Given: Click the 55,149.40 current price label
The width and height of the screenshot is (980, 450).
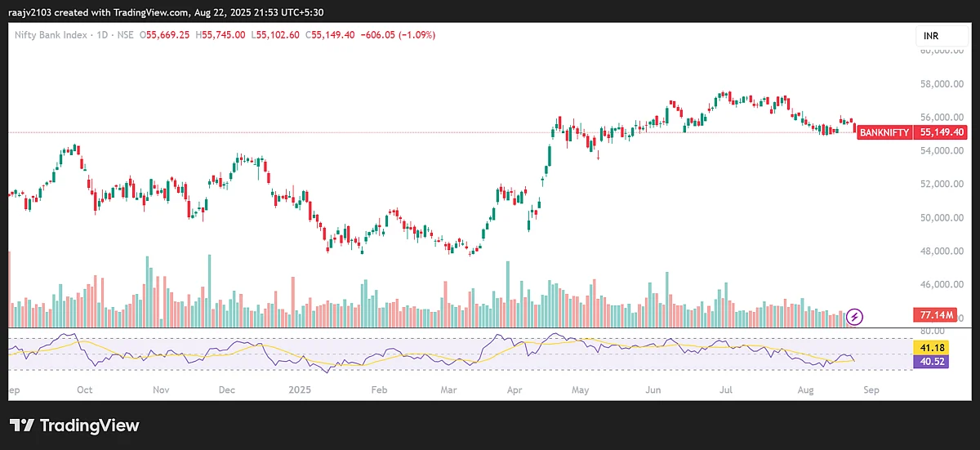Looking at the screenshot, I should (x=942, y=132).
